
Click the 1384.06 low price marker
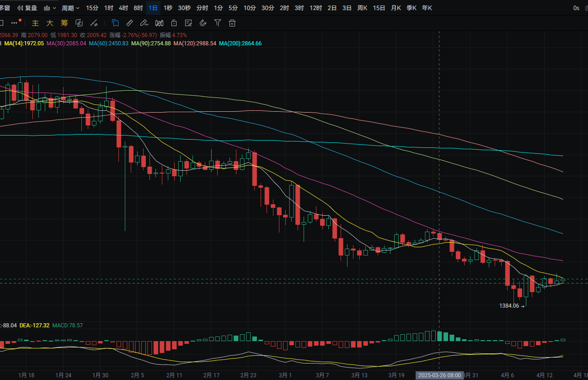tap(510, 306)
